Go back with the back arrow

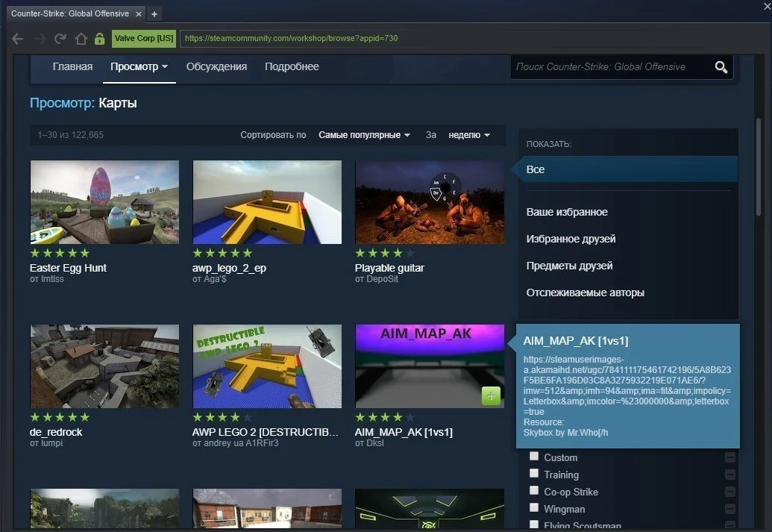tap(18, 38)
